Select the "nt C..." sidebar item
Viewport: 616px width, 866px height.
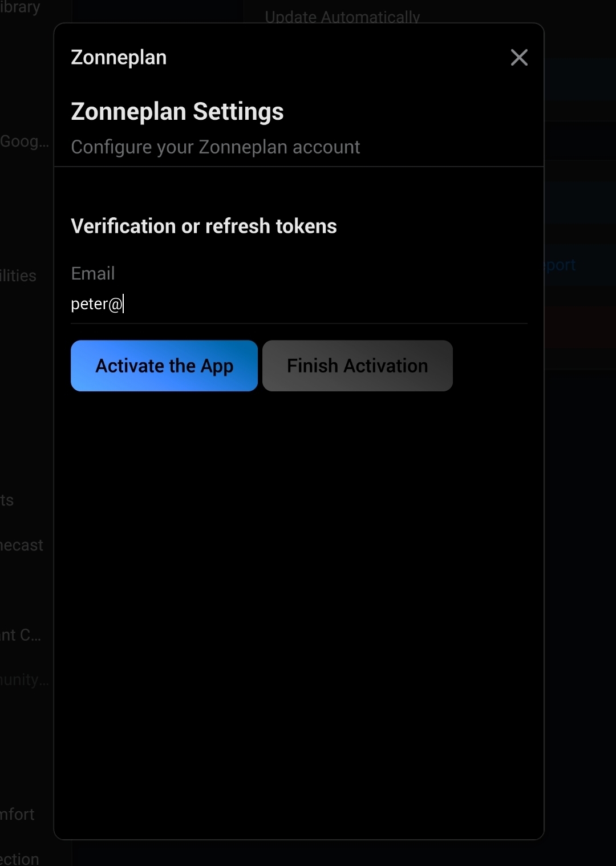(x=21, y=634)
